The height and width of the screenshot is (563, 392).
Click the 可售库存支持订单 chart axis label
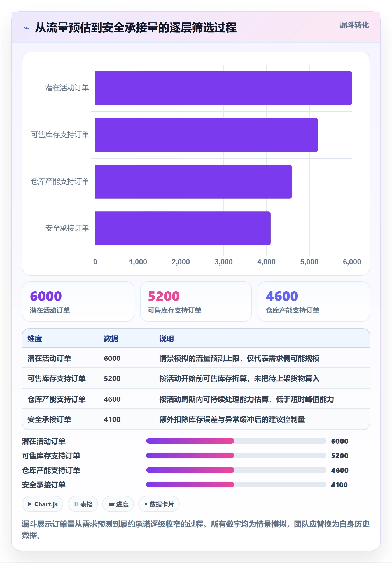pos(60,135)
